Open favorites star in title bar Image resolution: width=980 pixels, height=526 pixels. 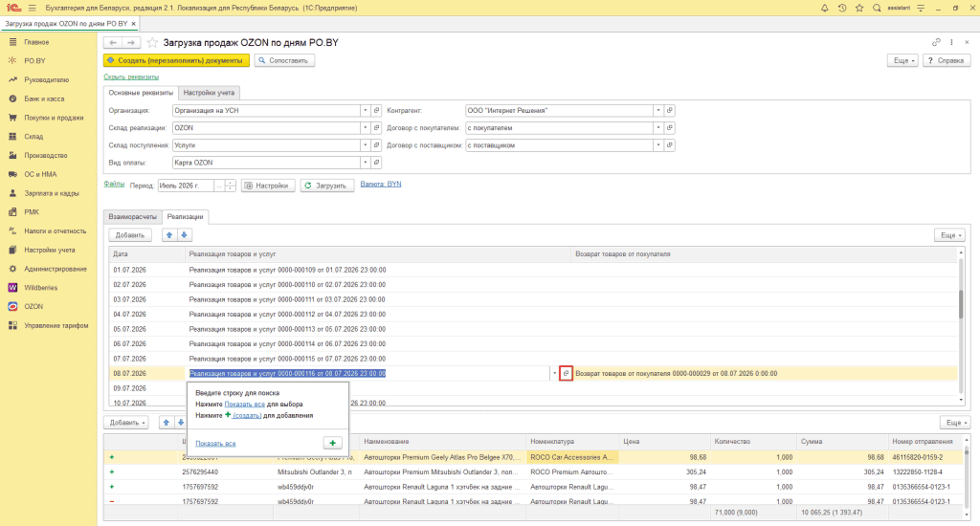859,8
